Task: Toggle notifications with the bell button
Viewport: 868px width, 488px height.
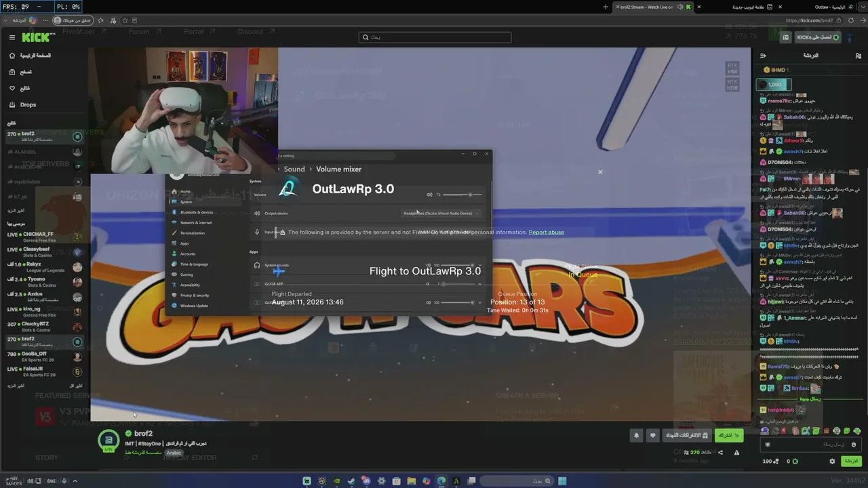Action: tap(636, 435)
